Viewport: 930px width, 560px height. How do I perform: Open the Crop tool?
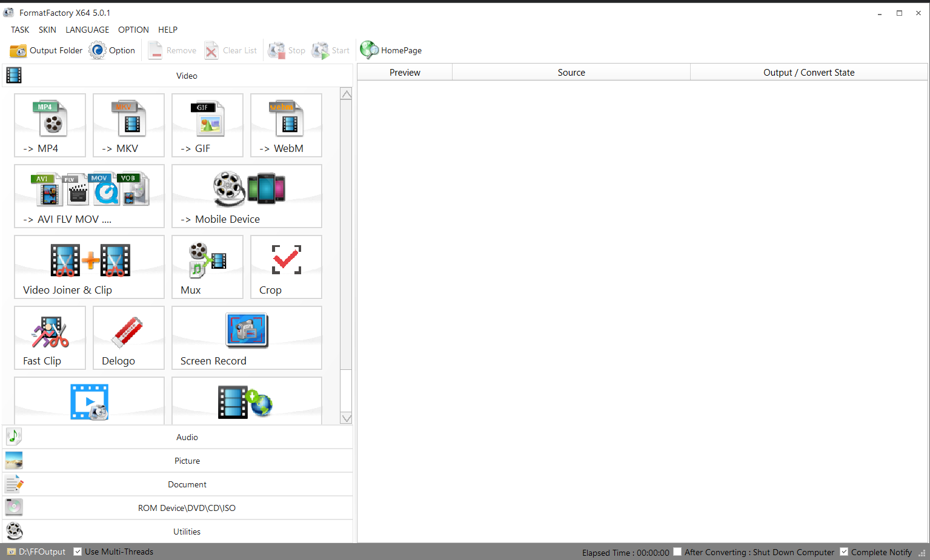tap(286, 267)
